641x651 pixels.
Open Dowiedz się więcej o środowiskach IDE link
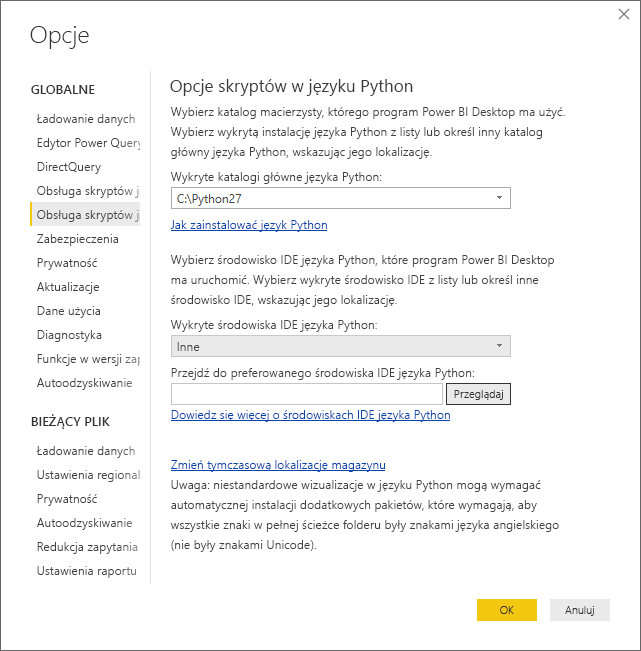click(311, 415)
